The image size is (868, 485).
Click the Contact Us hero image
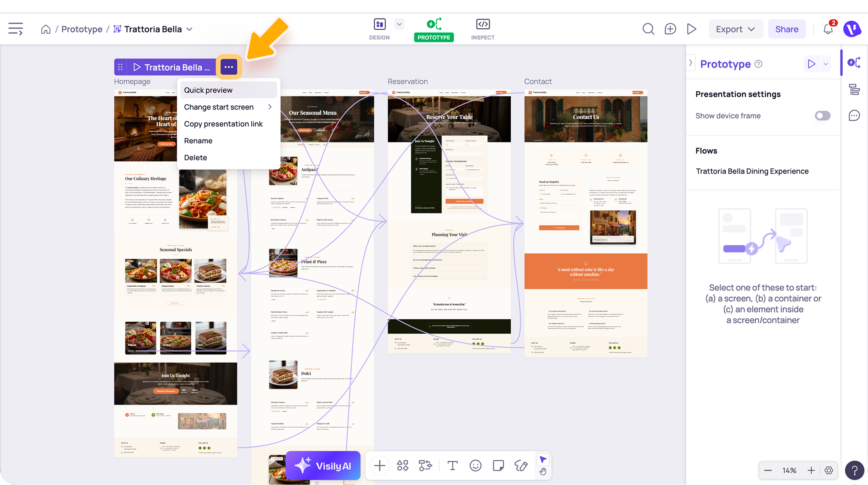coord(586,119)
